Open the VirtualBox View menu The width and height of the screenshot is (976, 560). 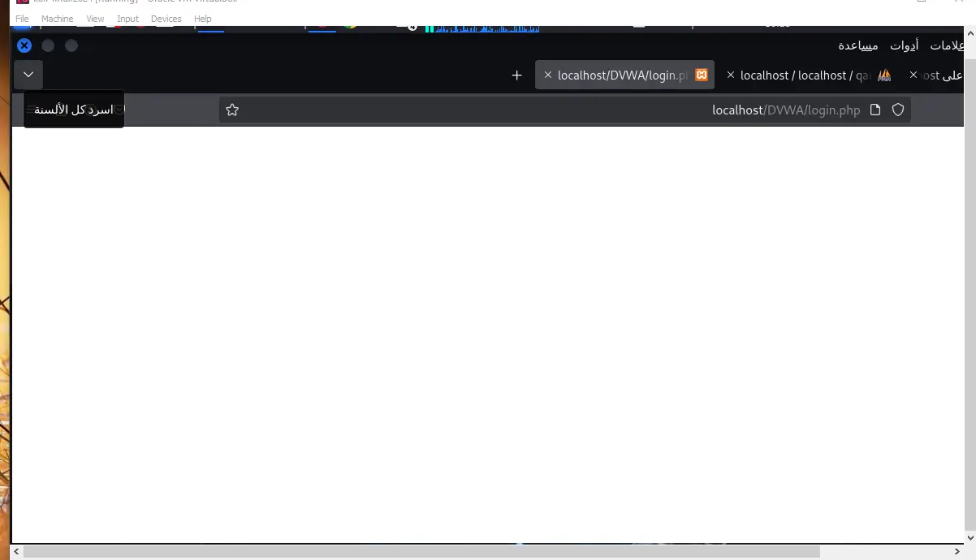[95, 19]
